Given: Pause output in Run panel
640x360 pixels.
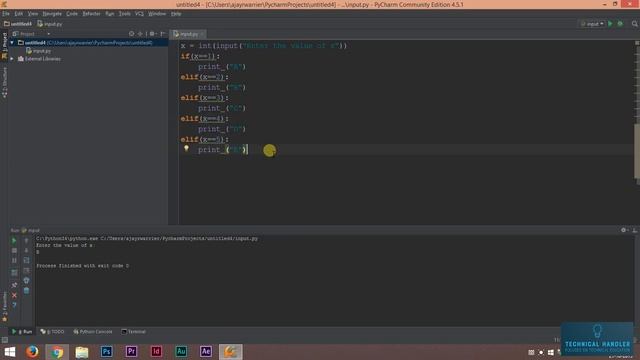Looking at the screenshot, I should [x=14, y=260].
